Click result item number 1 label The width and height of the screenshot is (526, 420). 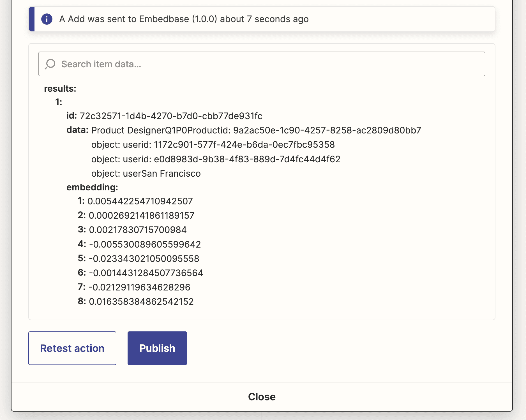pyautogui.click(x=59, y=102)
